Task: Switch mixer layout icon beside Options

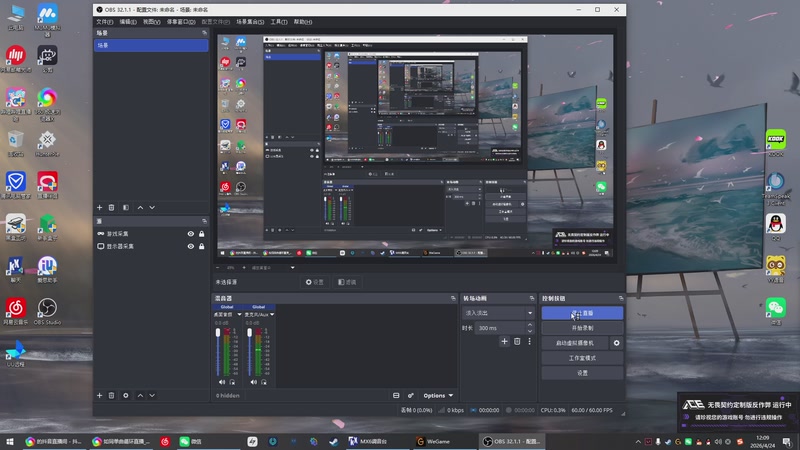Action: pyautogui.click(x=396, y=395)
